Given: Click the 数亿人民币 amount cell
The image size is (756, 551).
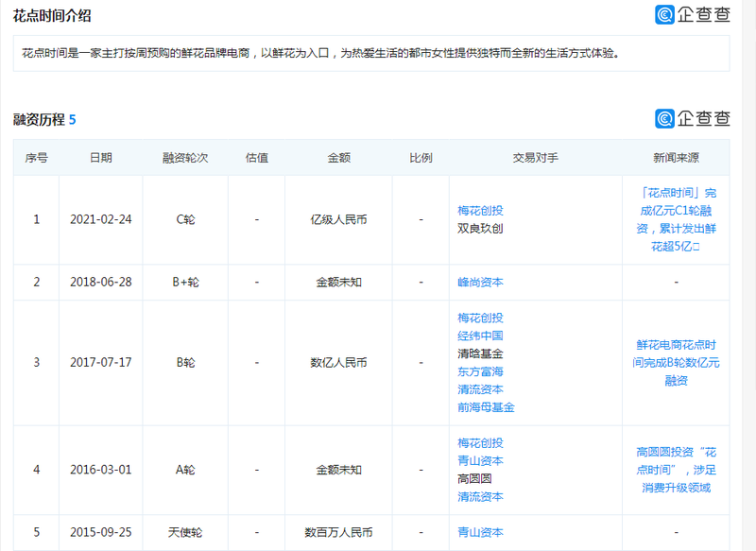Looking at the screenshot, I should click(338, 363).
